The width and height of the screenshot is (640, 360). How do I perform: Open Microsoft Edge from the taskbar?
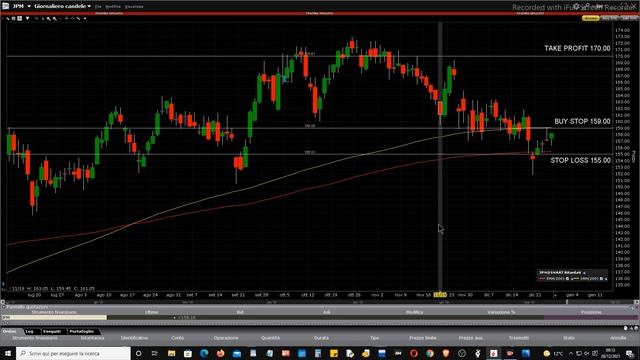(204, 353)
